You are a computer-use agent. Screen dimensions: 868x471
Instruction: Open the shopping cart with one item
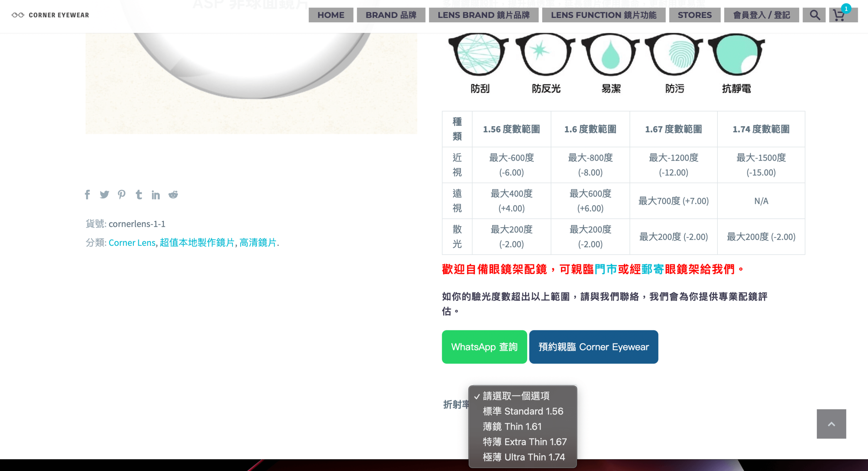click(843, 15)
